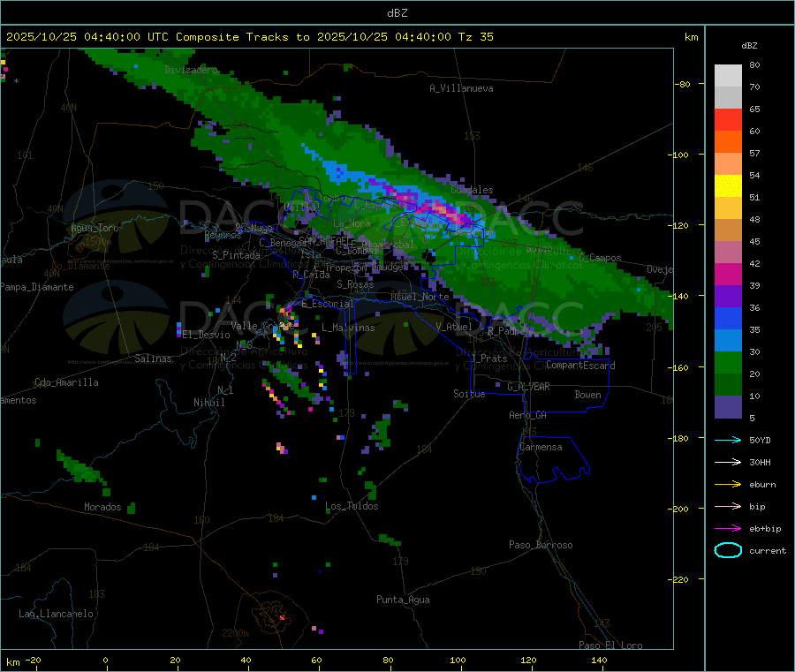Select the slate purple 5-10 dBZ swatch
Viewport: 795px width, 672px height.
pos(728,407)
